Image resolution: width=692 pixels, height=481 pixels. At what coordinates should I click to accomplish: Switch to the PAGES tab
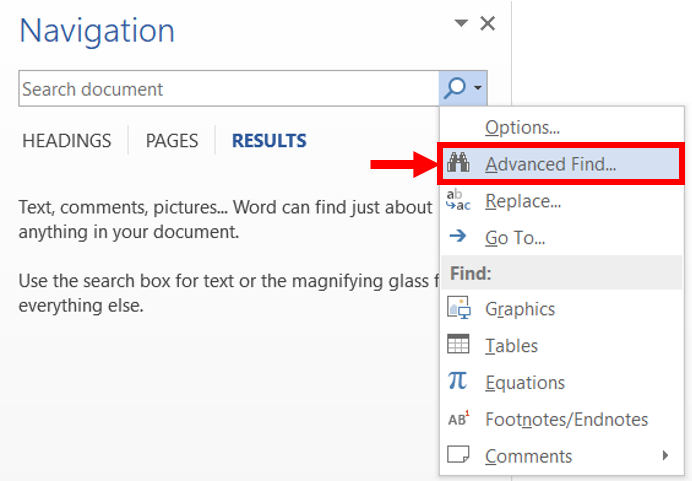172,141
